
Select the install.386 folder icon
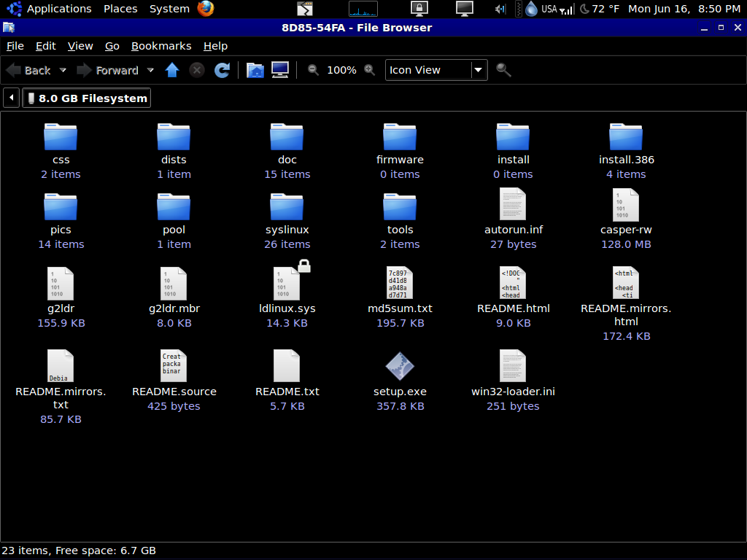click(x=626, y=136)
